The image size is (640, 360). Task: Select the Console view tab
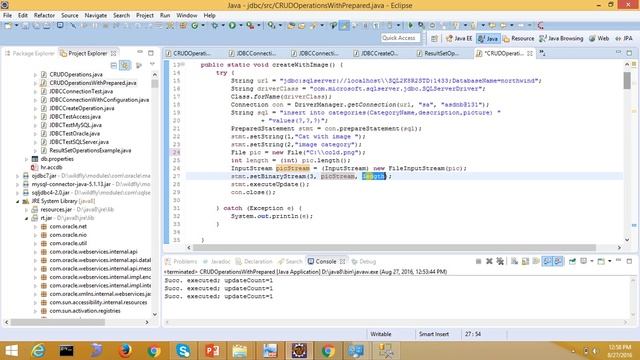coord(326,262)
